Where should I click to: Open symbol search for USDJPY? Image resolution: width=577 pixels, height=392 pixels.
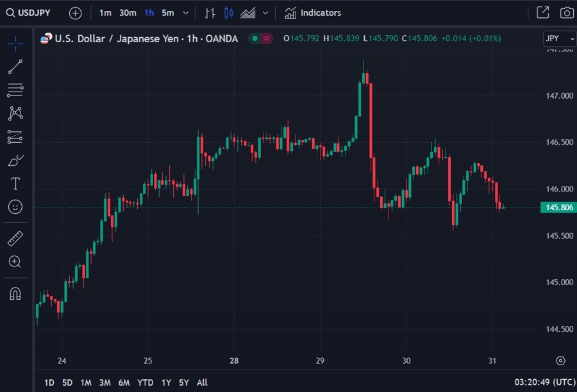tap(28, 13)
